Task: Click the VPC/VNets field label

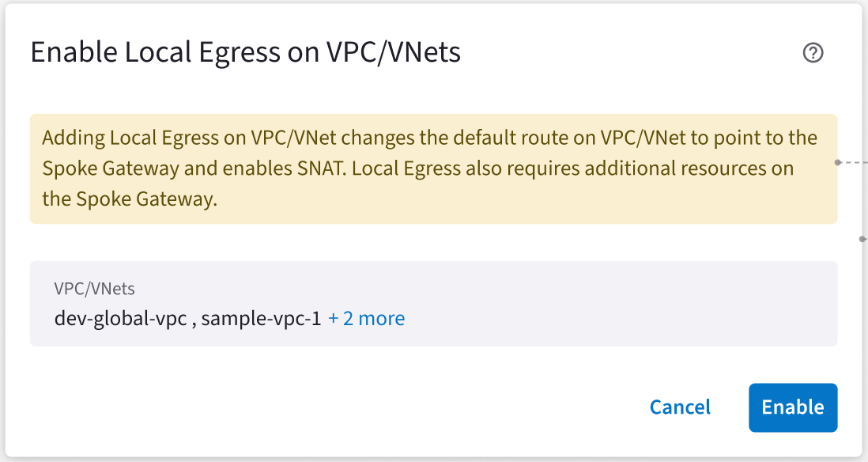Action: 94,289
